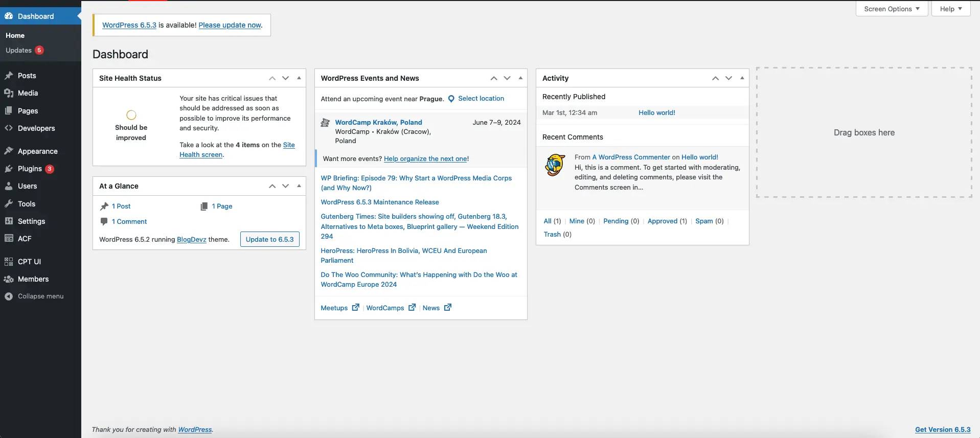980x438 pixels.
Task: Move WordPress Events and News box down
Action: (507, 78)
